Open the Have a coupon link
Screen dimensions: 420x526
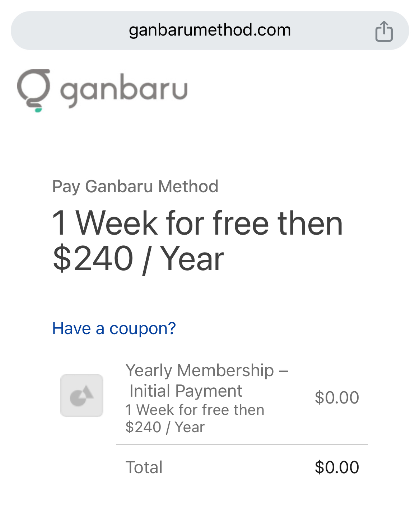[114, 328]
